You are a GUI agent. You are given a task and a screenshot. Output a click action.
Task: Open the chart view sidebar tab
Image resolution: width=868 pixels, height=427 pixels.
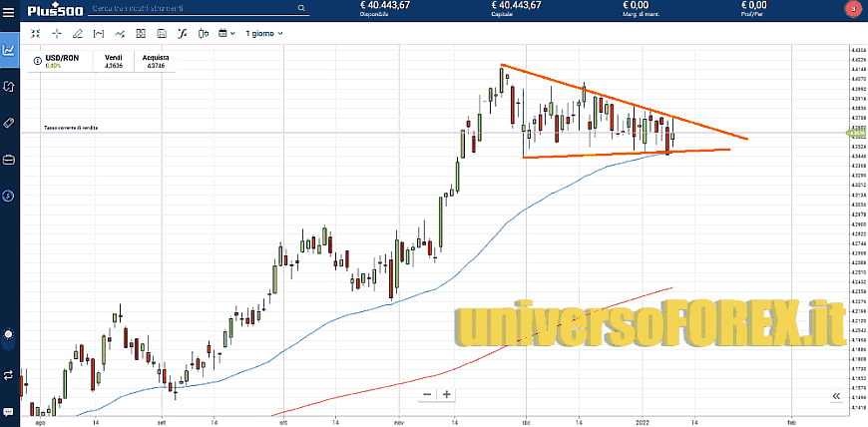click(9, 49)
